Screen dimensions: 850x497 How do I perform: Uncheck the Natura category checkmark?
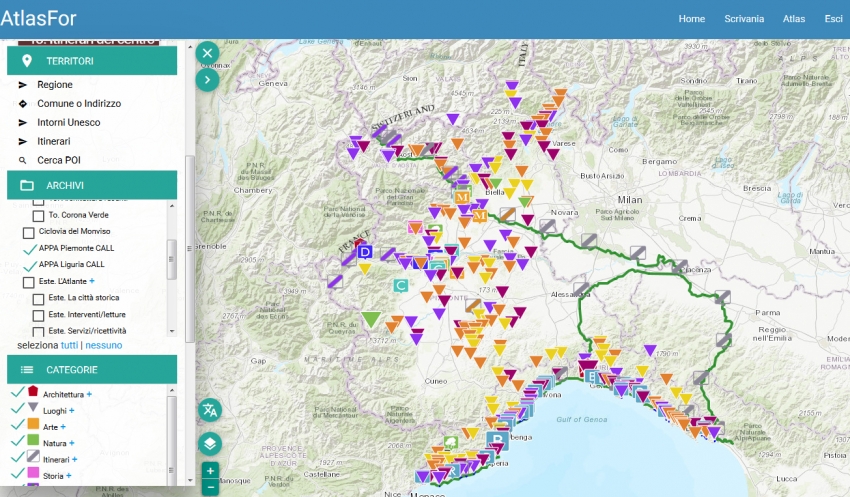pyautogui.click(x=17, y=441)
